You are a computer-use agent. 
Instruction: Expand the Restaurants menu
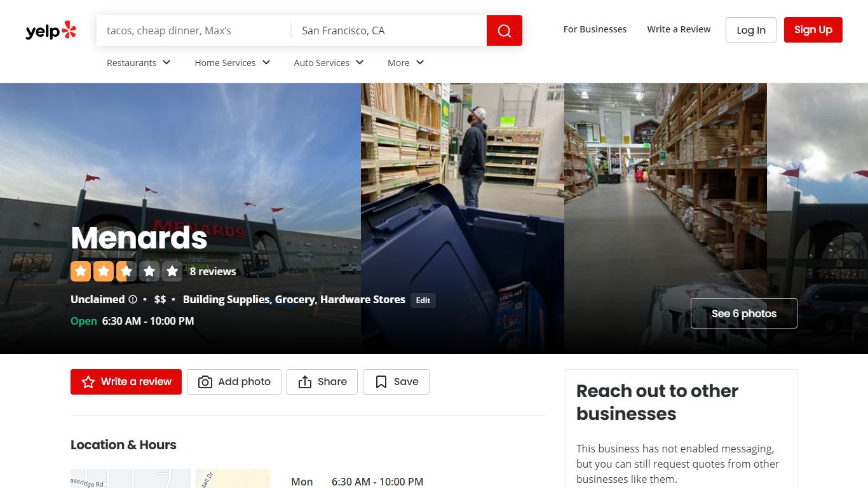coord(139,63)
